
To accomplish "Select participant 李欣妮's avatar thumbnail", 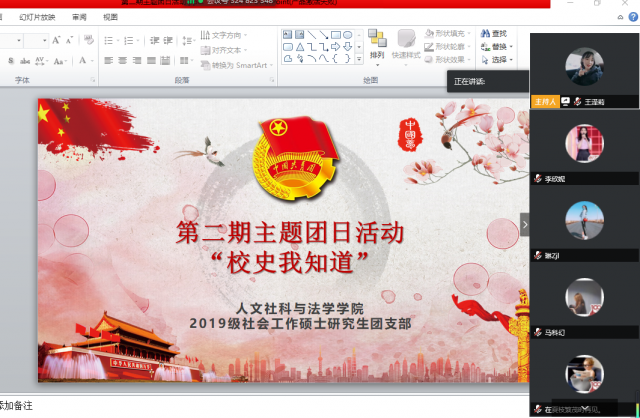I will click(x=584, y=144).
